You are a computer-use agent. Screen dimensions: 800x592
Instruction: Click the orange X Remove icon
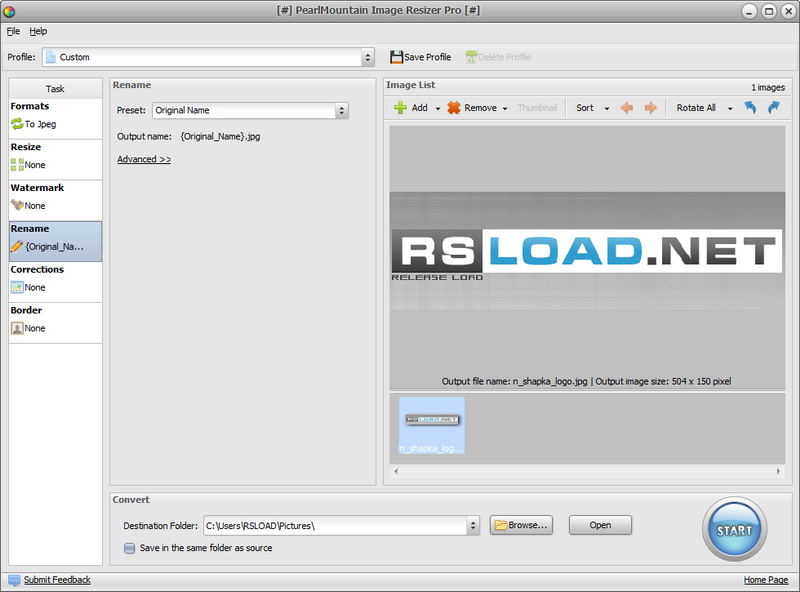click(454, 108)
